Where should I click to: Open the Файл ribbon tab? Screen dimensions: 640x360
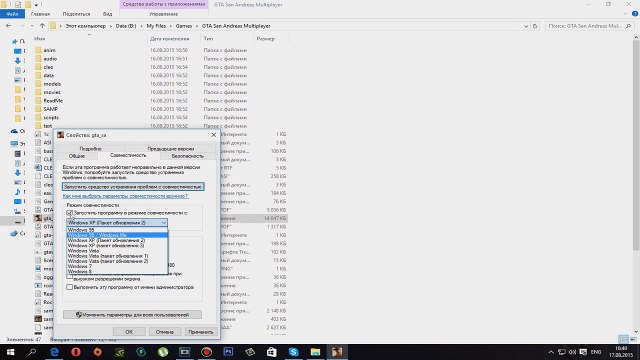(12, 14)
